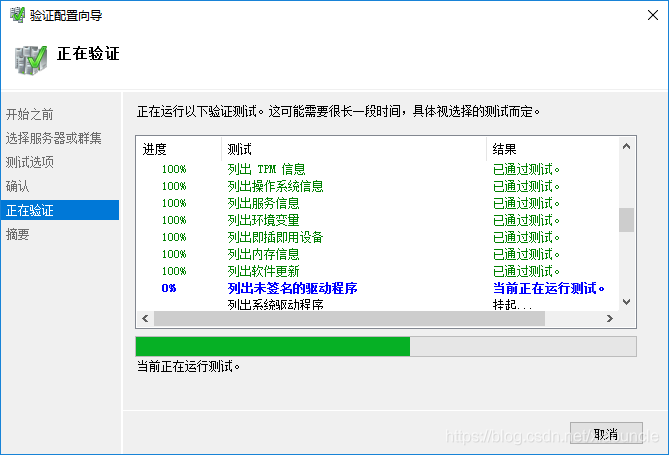Click the vertical scrollbar thumb
Screen dimensions: 669x455
point(626,220)
